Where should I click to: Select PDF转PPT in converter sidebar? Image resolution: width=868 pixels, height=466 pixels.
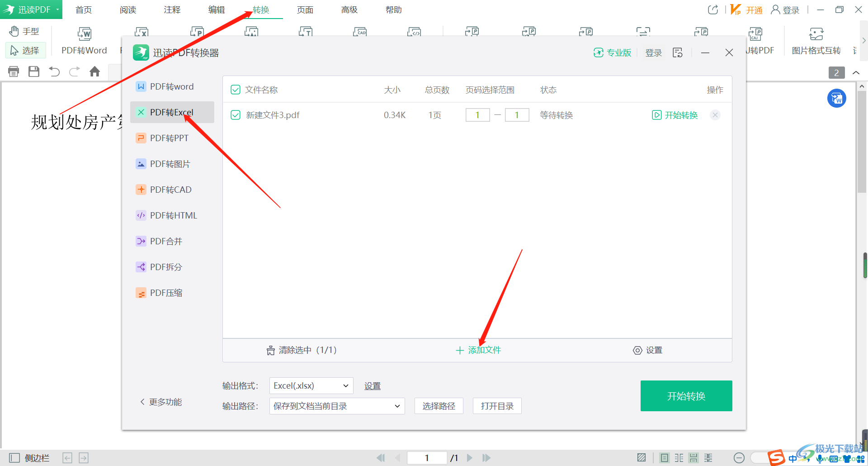[x=172, y=138]
